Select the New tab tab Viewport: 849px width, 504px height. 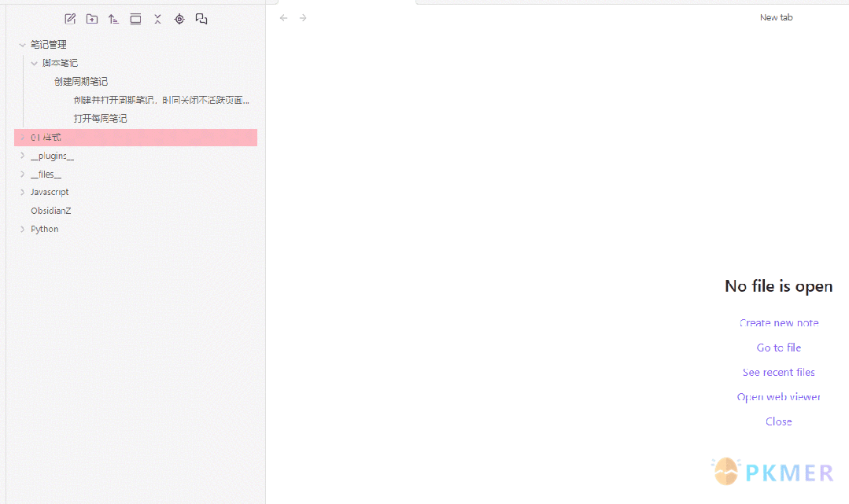(776, 17)
